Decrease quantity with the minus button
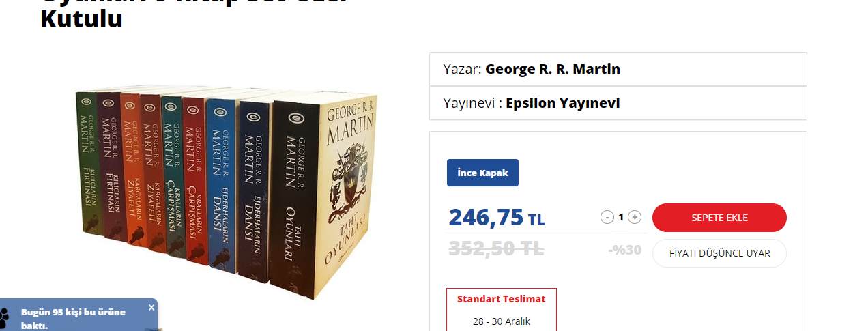The height and width of the screenshot is (331, 868). 607,217
